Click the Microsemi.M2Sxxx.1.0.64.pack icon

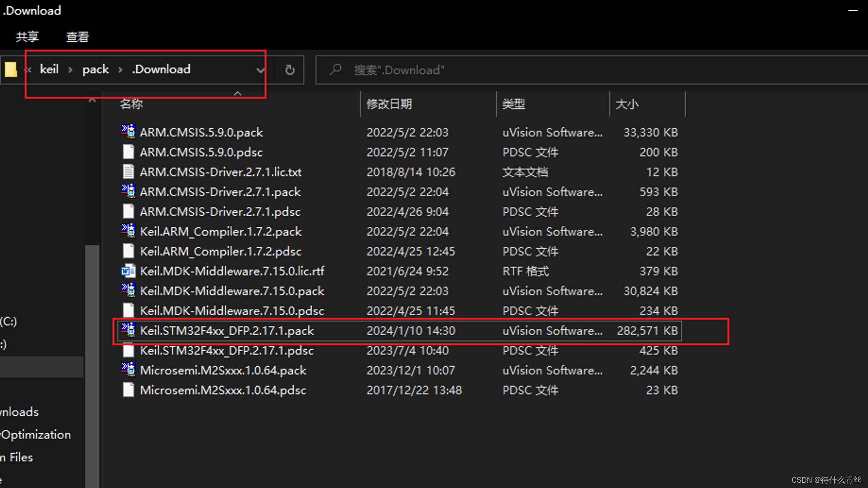coord(128,370)
